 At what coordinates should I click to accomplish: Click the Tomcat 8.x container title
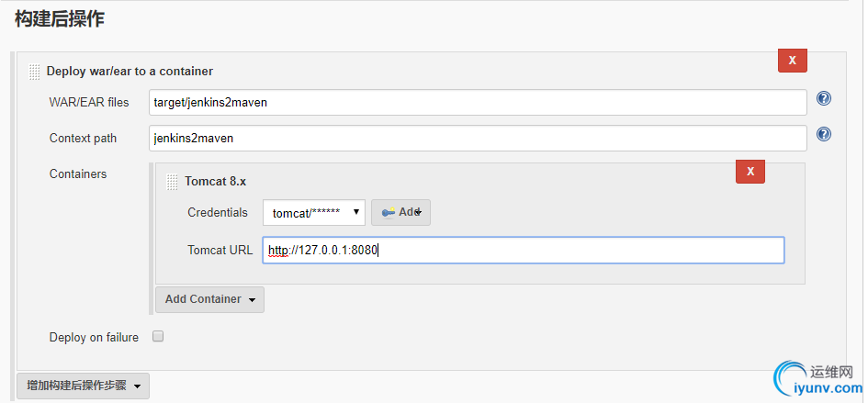point(215,181)
